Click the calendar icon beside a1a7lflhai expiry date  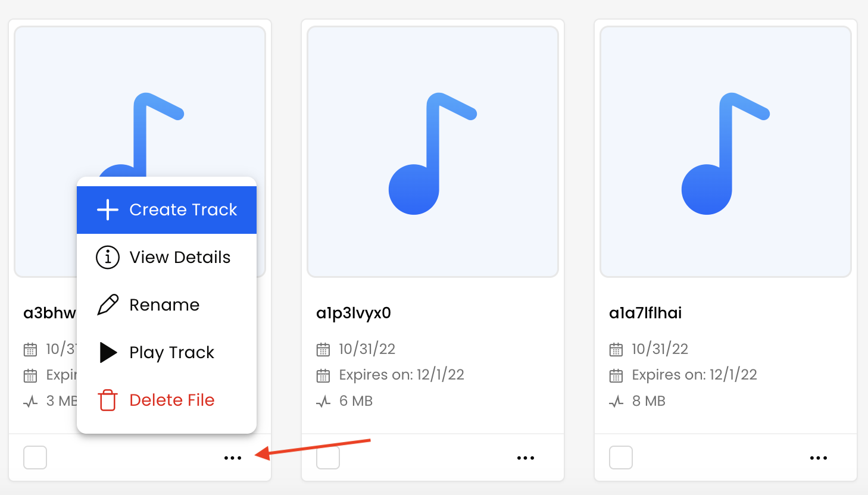coord(616,375)
